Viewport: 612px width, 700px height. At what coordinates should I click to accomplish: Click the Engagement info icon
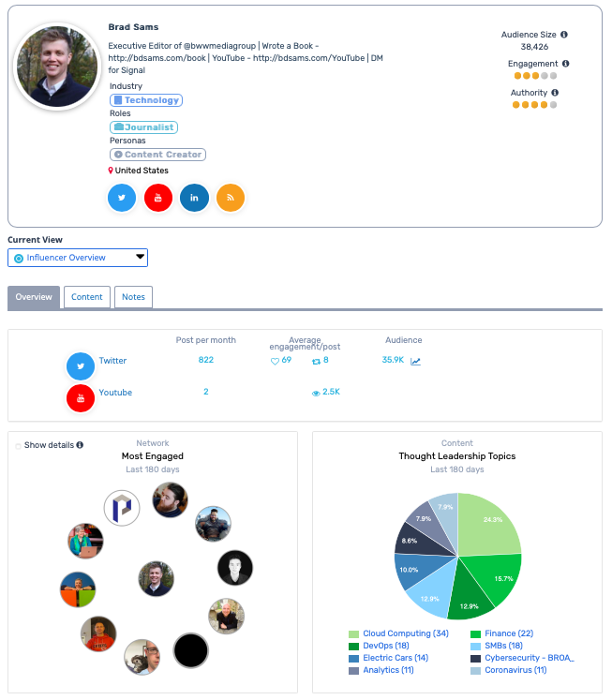[565, 64]
